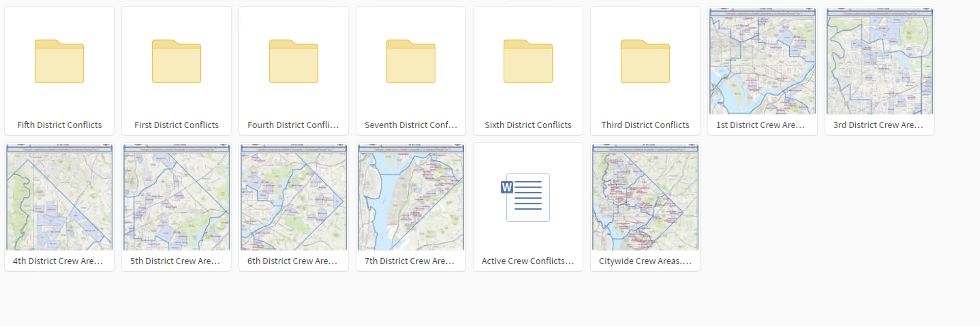The height and width of the screenshot is (326, 980).
Task: Click the "Fifth District Conflicts" name label
Action: point(59,125)
